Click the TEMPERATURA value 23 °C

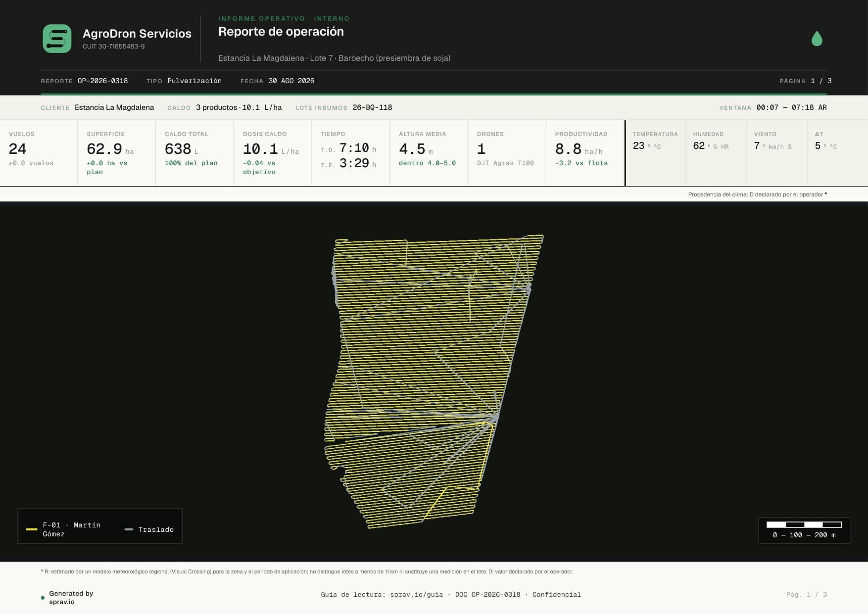coord(646,146)
